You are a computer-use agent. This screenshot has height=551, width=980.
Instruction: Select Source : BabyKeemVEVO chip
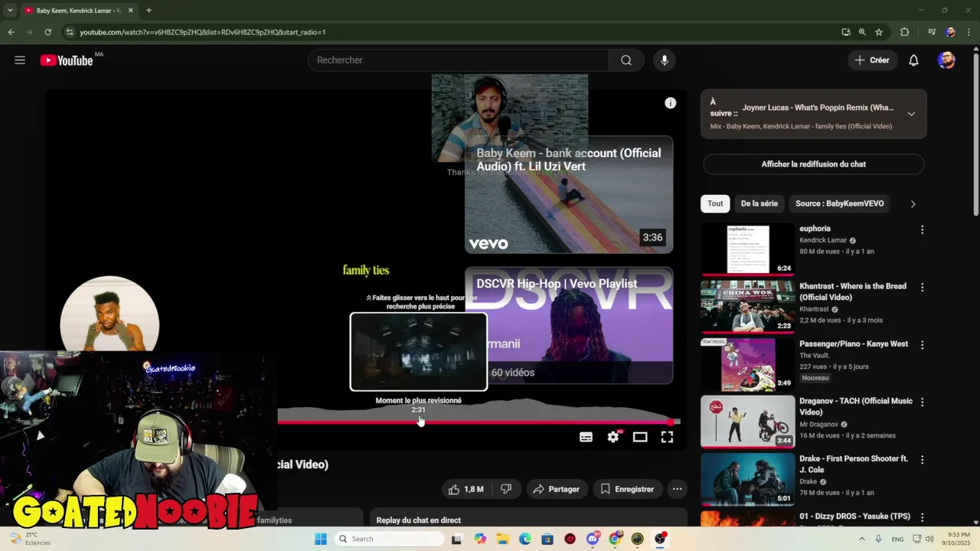click(839, 204)
